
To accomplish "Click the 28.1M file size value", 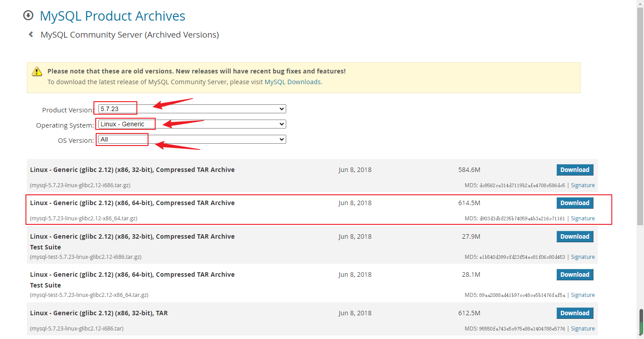I will tap(471, 275).
